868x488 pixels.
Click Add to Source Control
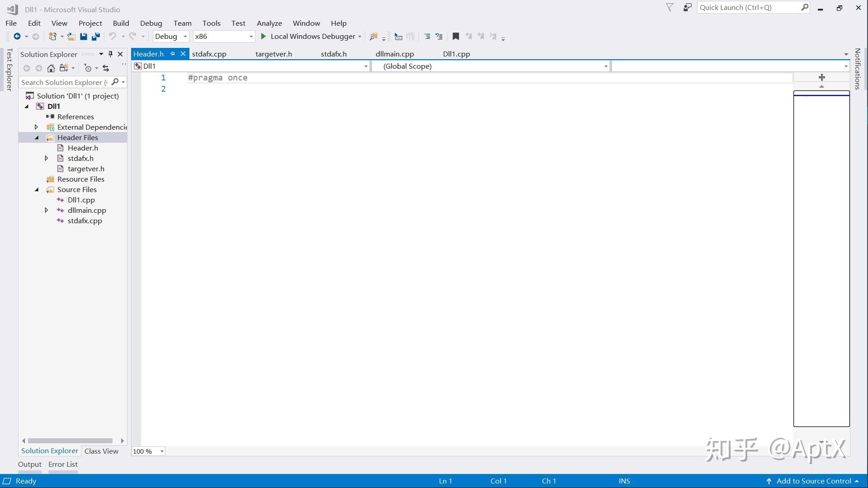(x=812, y=481)
